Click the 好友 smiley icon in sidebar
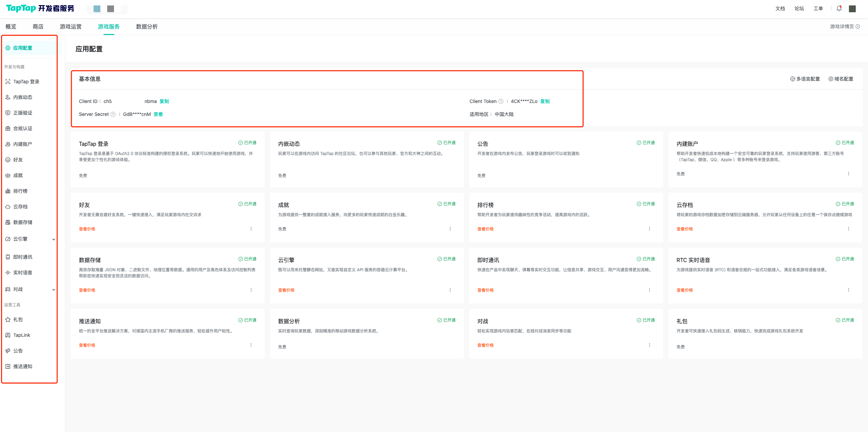This screenshot has height=432, width=868. coord(8,160)
